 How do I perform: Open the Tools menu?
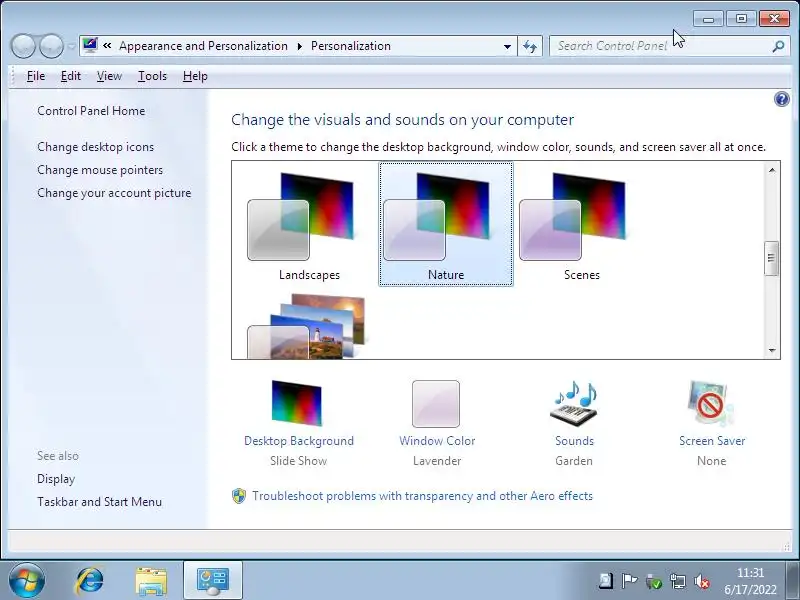click(x=152, y=76)
